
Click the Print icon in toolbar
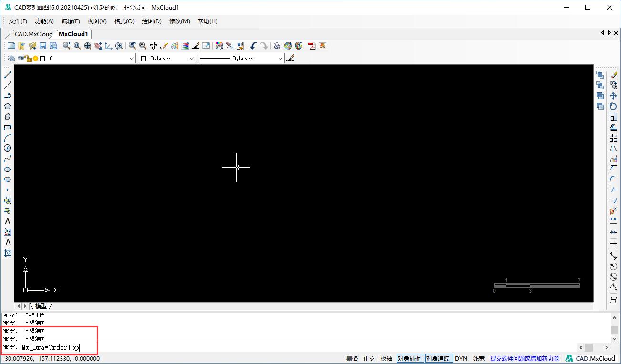[x=277, y=46]
